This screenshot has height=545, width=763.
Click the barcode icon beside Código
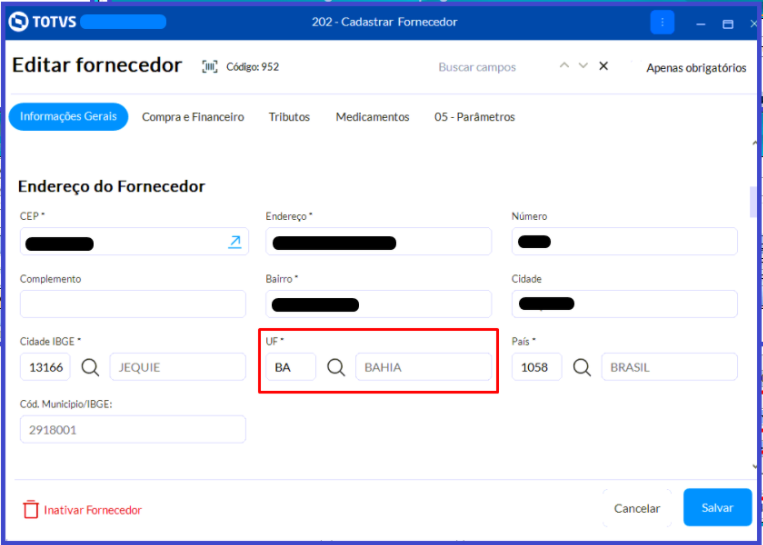click(210, 67)
